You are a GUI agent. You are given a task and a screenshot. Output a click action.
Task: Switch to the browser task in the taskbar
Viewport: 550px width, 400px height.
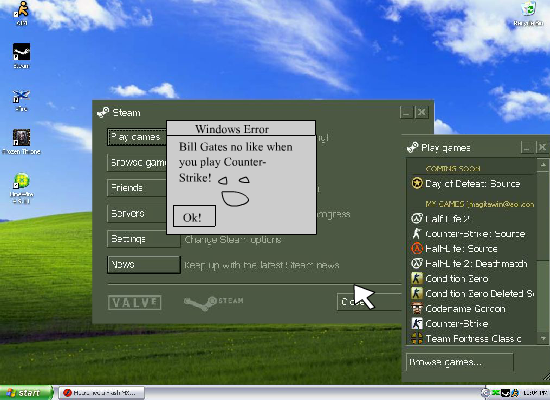tap(102, 393)
